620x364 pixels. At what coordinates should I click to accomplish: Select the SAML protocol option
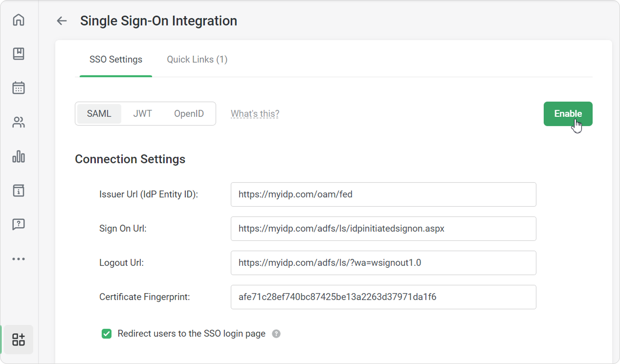click(99, 114)
